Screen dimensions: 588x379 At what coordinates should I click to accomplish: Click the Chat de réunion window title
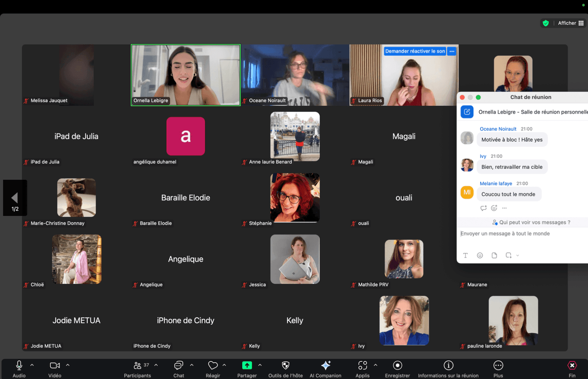click(x=531, y=97)
